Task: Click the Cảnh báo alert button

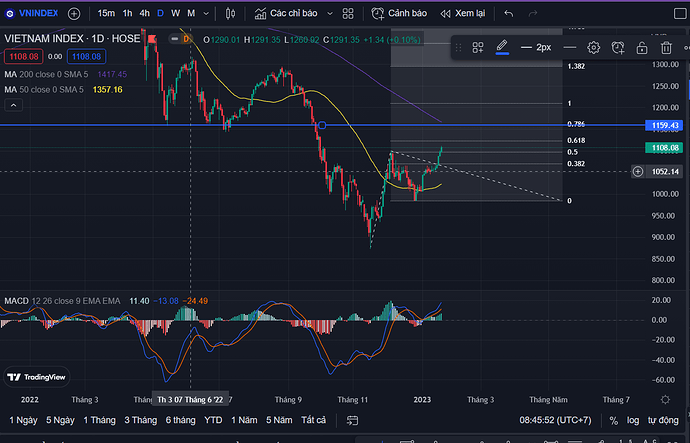Action: pyautogui.click(x=400, y=14)
